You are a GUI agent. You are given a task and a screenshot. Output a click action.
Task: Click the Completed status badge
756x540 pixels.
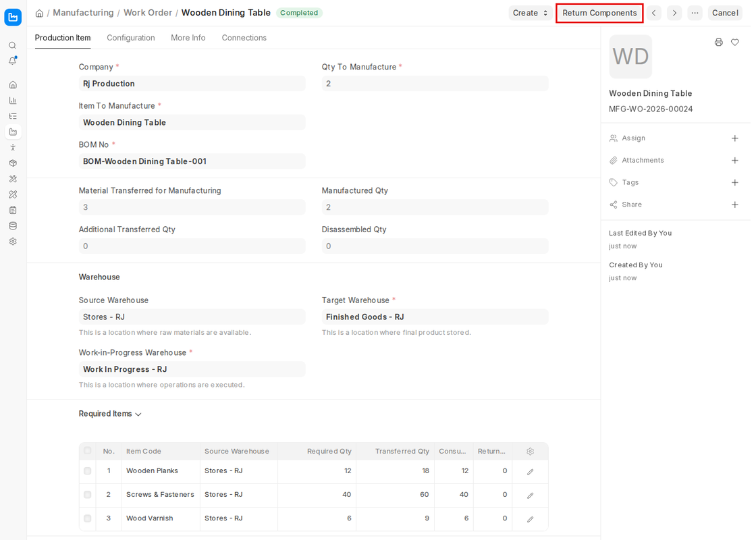tap(299, 13)
